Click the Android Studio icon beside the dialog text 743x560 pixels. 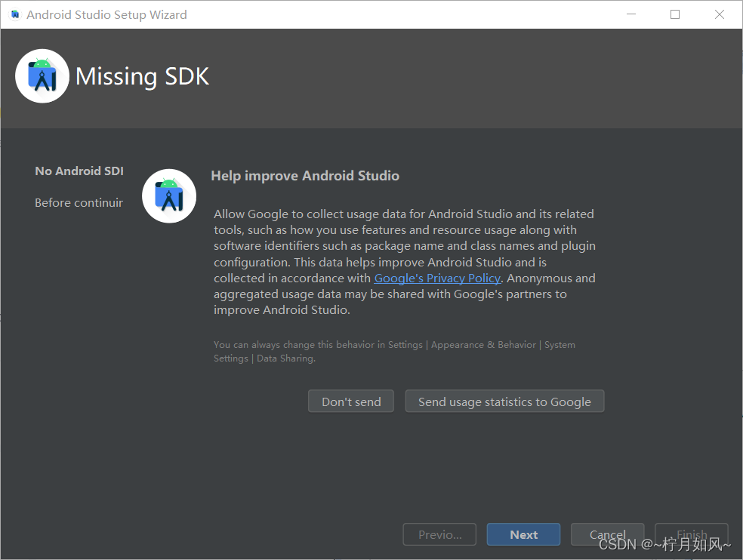tap(169, 195)
